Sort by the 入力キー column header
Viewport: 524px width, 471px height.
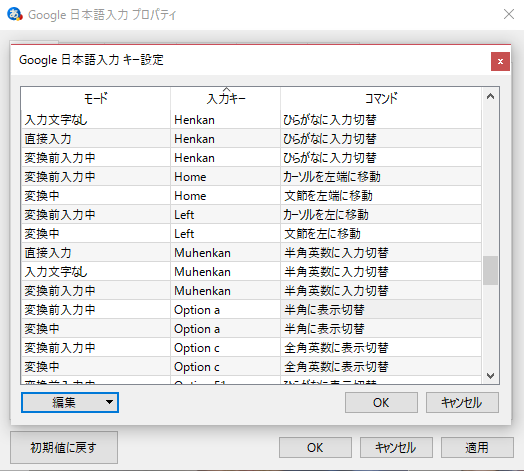point(226,99)
